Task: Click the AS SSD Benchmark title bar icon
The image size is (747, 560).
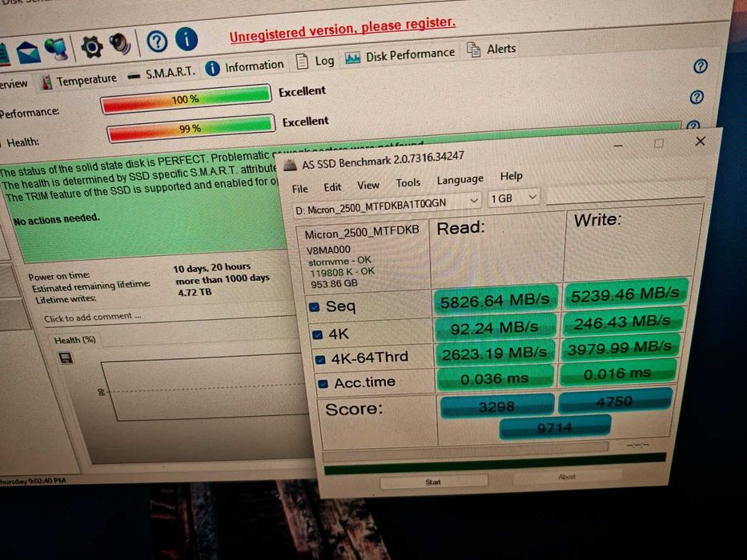Action: [290, 166]
